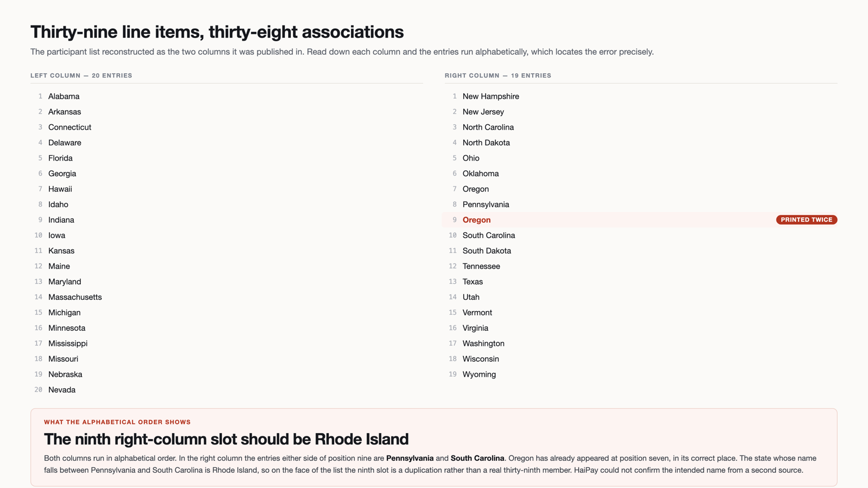This screenshot has width=868, height=488.
Task: Click New Hampshire in right column
Action: click(490, 97)
